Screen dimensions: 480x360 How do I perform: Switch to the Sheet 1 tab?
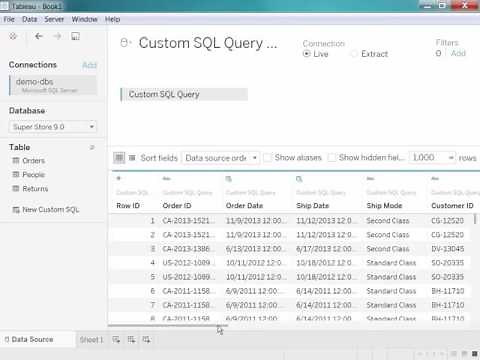[x=92, y=340]
